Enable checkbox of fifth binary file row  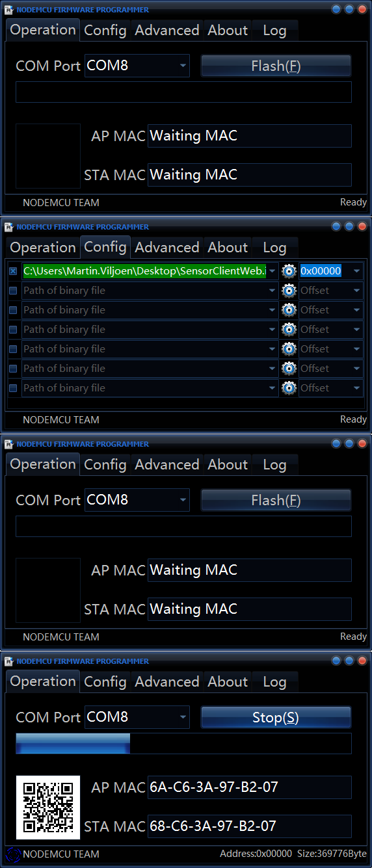click(13, 349)
